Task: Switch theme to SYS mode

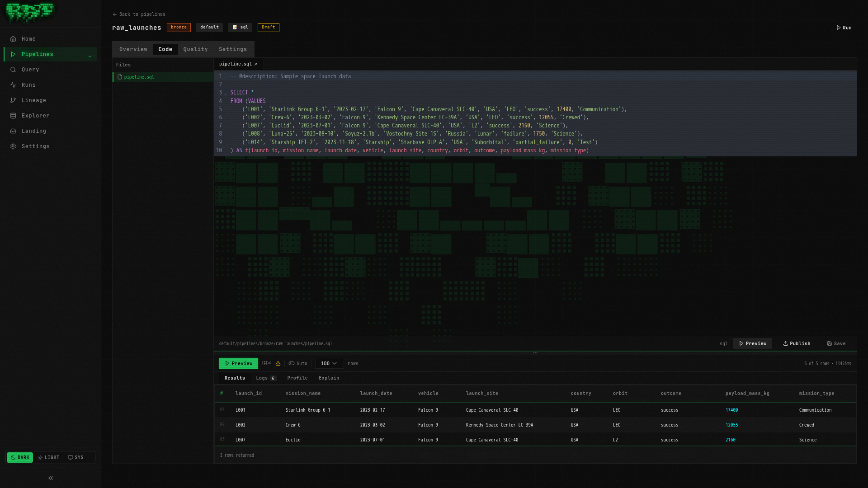Action: [76, 457]
